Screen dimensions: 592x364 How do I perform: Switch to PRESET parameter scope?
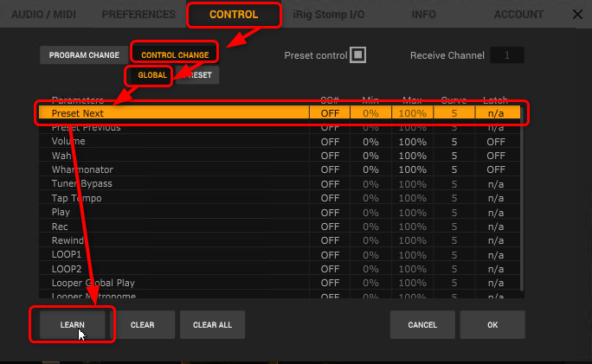point(198,75)
